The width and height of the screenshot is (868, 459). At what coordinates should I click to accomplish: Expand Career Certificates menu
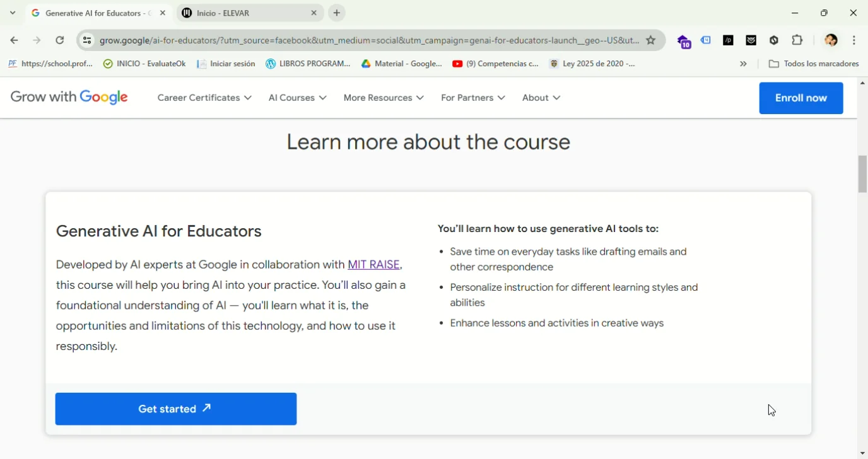tap(204, 98)
